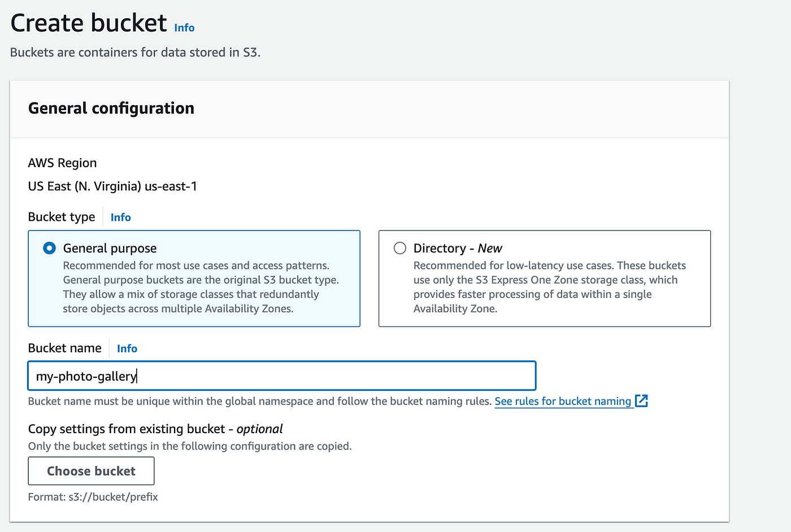Click the General purpose option card
Screen dimensions: 791x532
click(x=194, y=278)
